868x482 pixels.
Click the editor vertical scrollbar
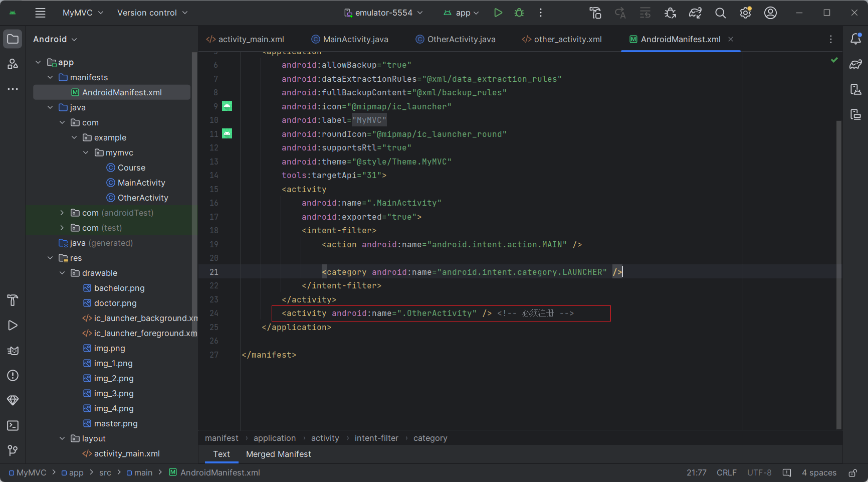coord(839,275)
